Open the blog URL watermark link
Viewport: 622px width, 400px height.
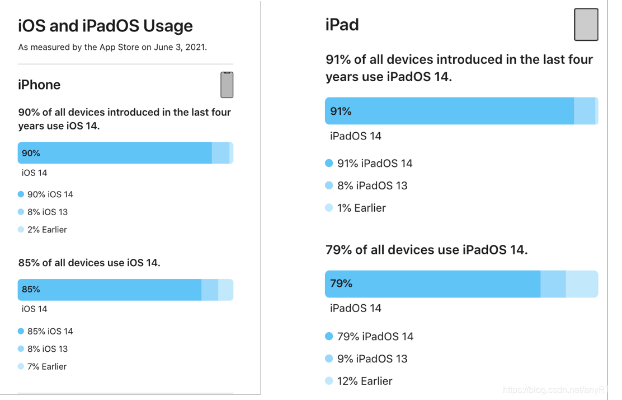tap(558, 390)
